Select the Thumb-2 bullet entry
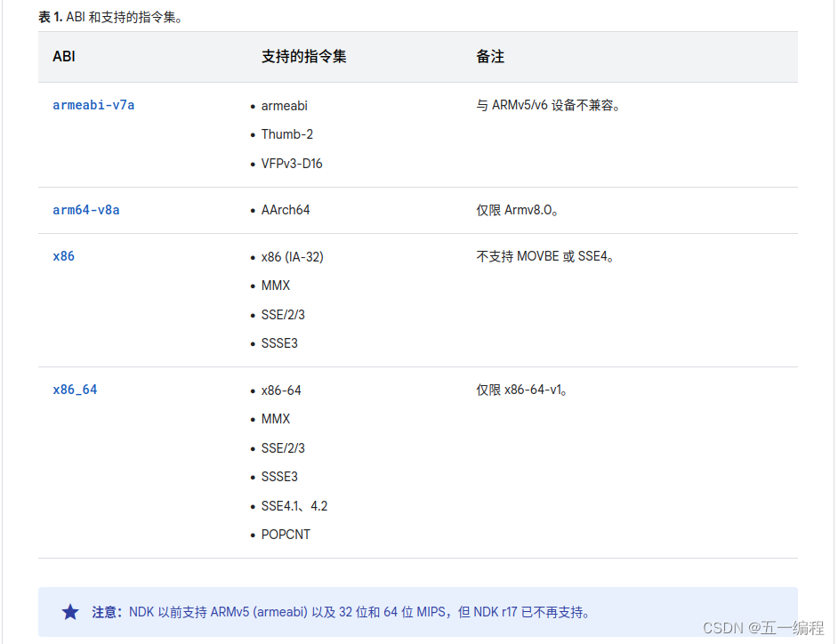The height and width of the screenshot is (644, 838). coord(286,134)
